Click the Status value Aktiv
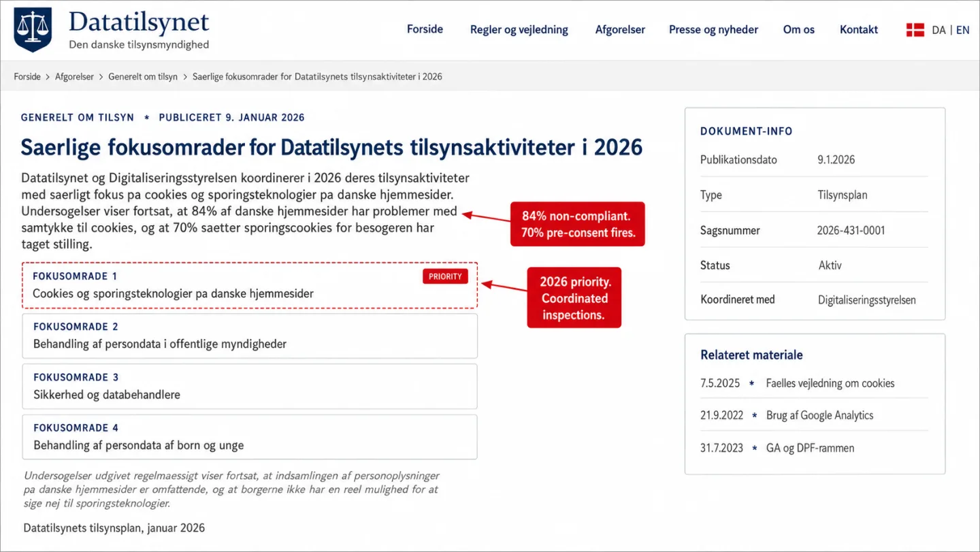 click(x=830, y=265)
